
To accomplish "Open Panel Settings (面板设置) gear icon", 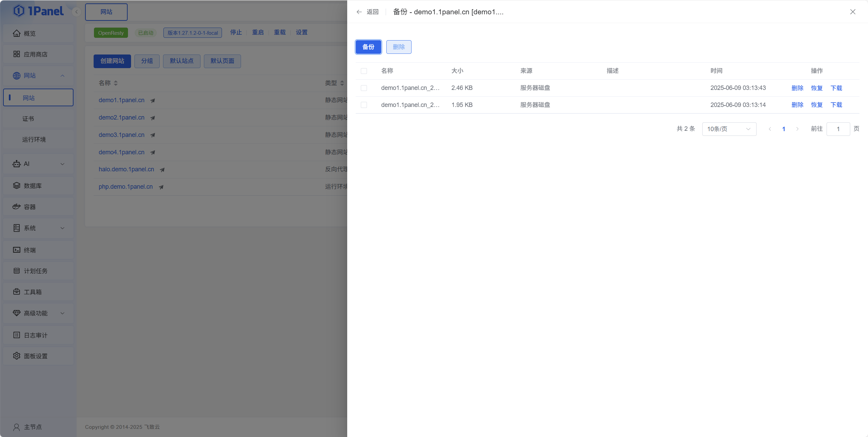I will 17,356.
